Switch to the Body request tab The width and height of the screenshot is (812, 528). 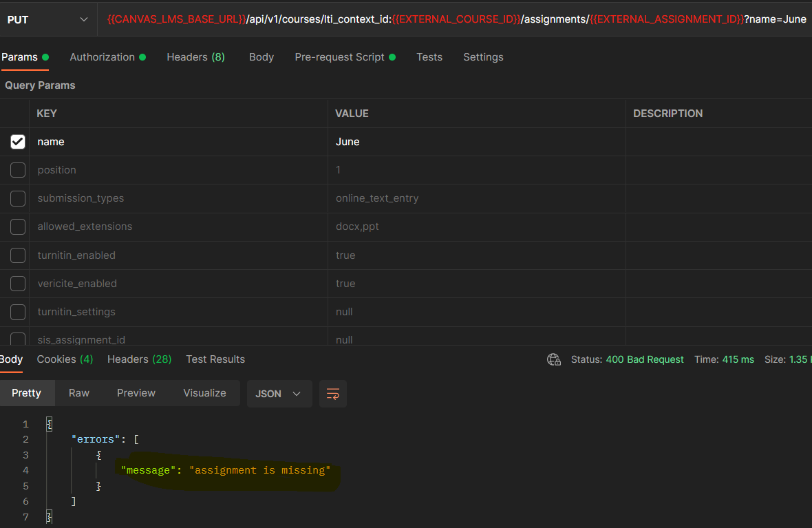(261, 57)
